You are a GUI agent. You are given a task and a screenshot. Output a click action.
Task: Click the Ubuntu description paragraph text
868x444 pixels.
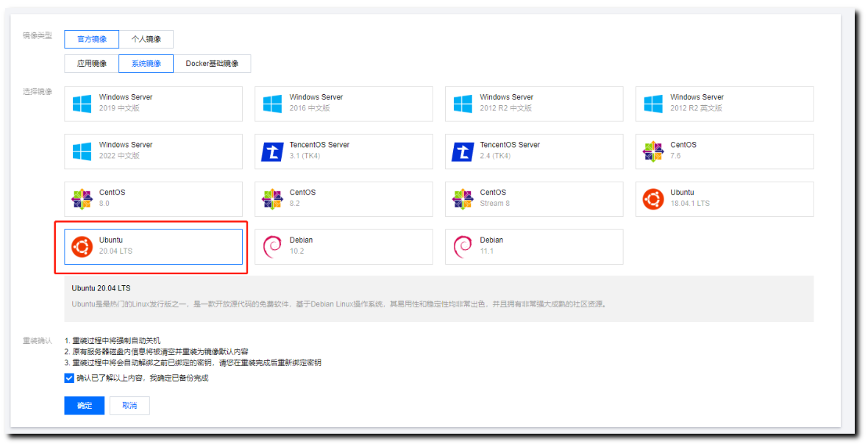click(339, 304)
